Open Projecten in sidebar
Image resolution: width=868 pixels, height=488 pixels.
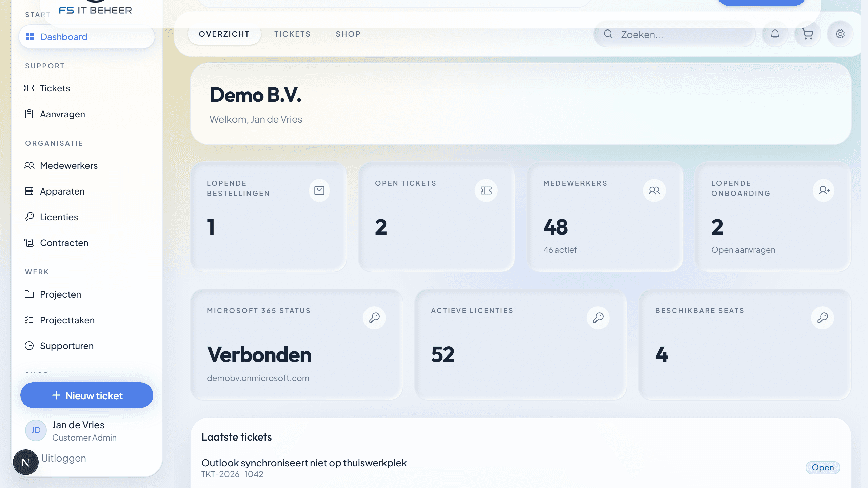87,294
